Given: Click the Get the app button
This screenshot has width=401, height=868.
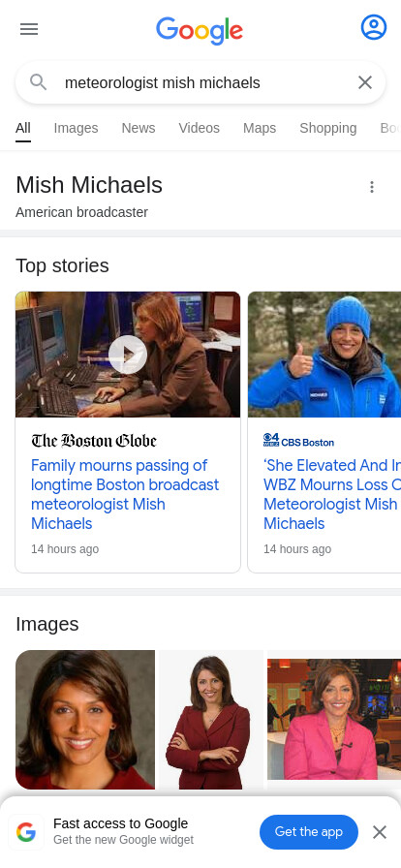Looking at the screenshot, I should pos(309,832).
